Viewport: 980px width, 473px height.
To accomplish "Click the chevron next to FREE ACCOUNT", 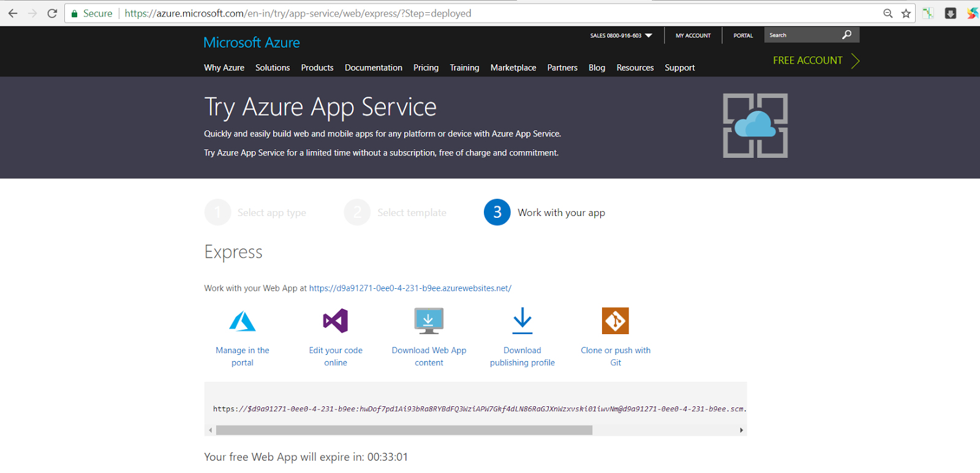I will pyautogui.click(x=856, y=61).
